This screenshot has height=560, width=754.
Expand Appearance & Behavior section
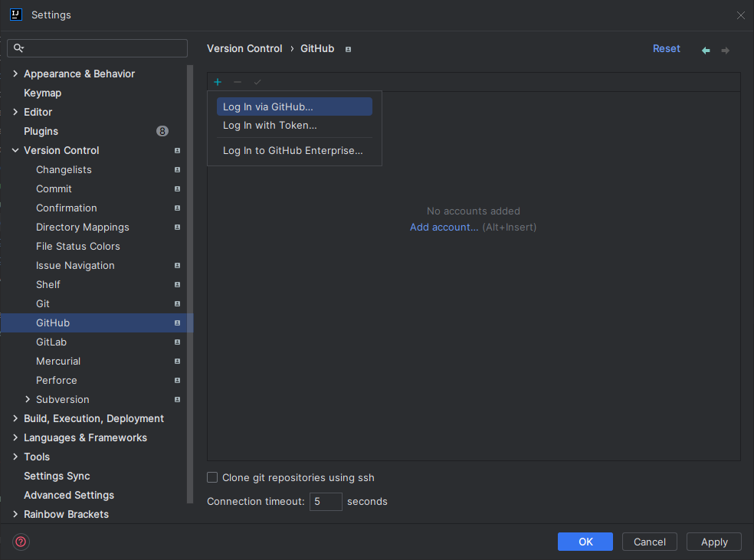pyautogui.click(x=15, y=74)
